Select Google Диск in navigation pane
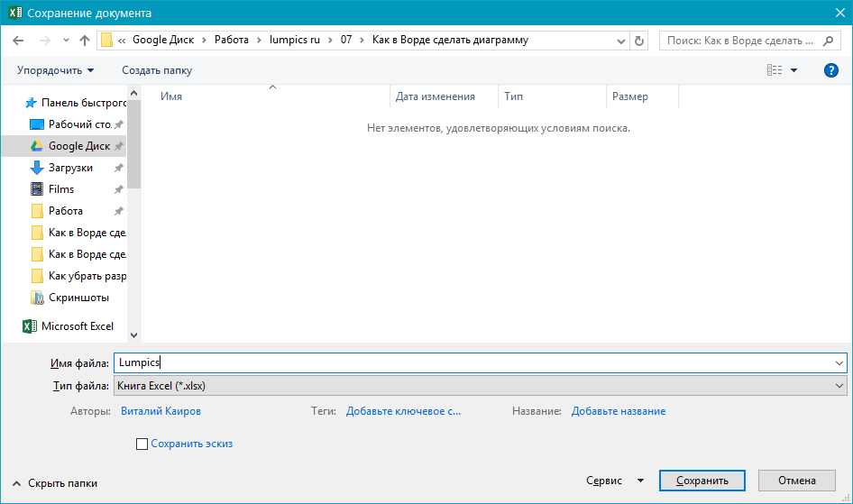Screen dimensions: 853x504 tap(78, 146)
